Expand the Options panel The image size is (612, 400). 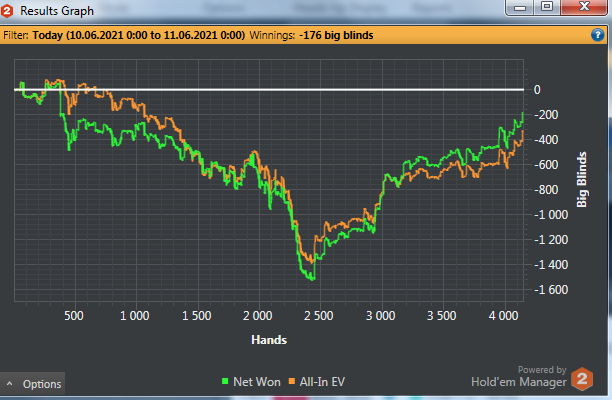pyautogui.click(x=32, y=384)
